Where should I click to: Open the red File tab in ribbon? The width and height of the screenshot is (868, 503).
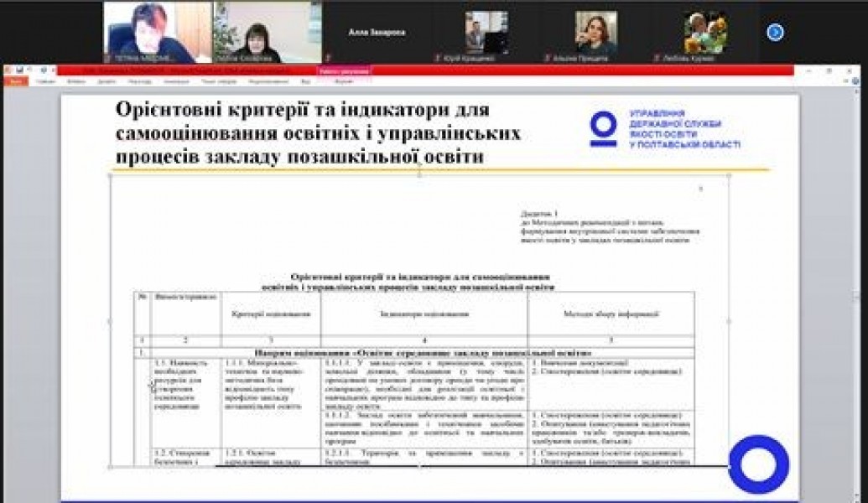coord(14,82)
